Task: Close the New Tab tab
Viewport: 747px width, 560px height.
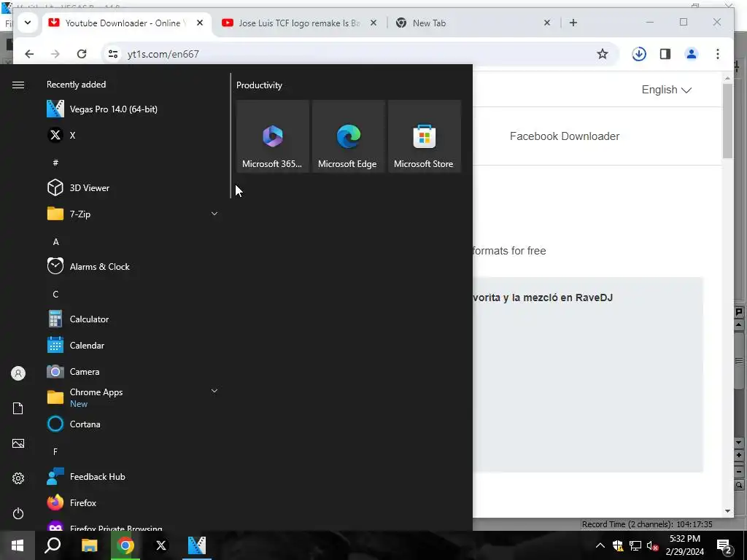Action: (x=547, y=23)
